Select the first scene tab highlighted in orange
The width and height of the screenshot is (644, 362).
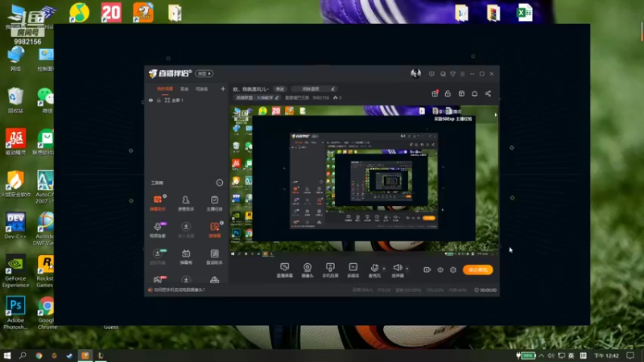pos(165,88)
